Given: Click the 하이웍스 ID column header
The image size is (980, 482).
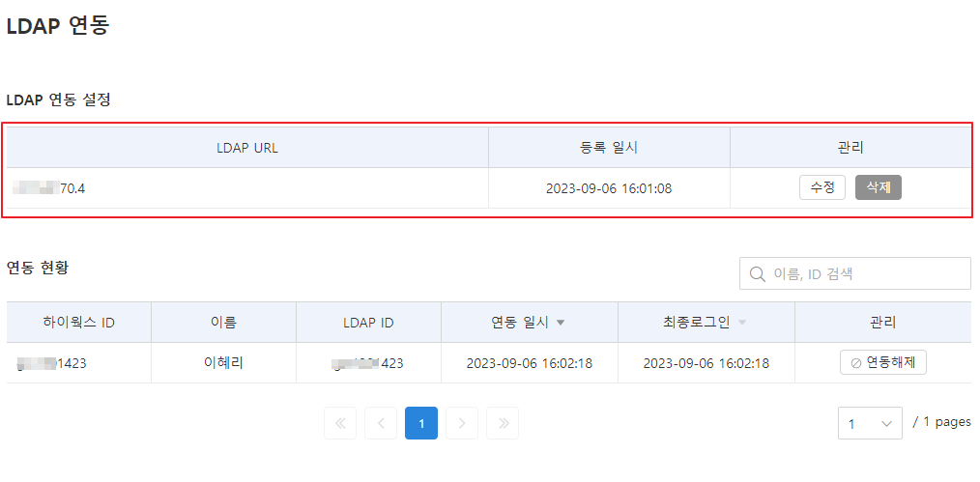Looking at the screenshot, I should click(x=79, y=323).
